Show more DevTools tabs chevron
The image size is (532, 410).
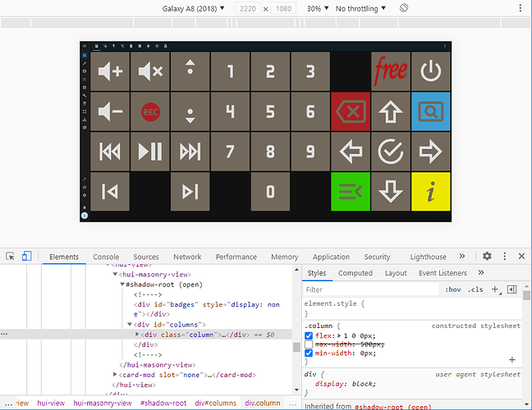click(x=461, y=256)
